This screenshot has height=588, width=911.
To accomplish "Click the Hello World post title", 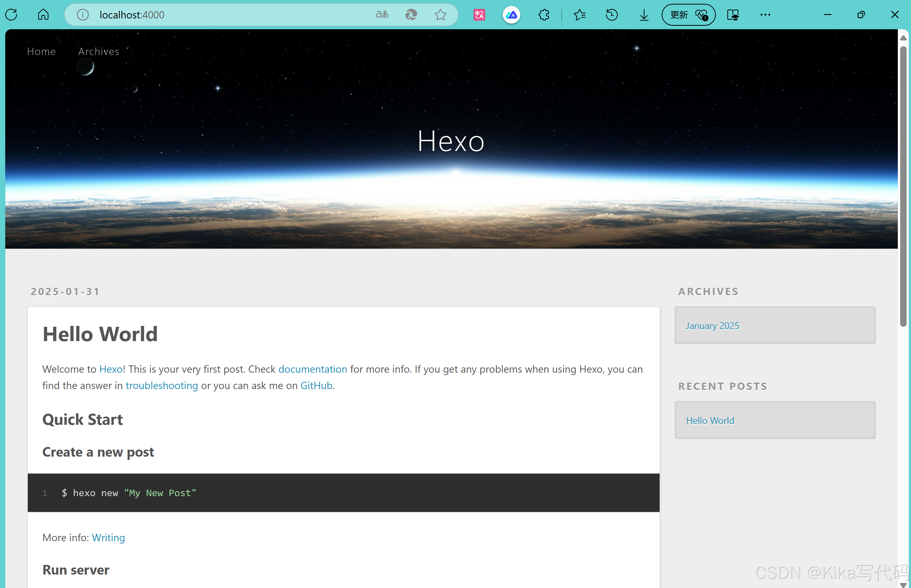I will 100,334.
